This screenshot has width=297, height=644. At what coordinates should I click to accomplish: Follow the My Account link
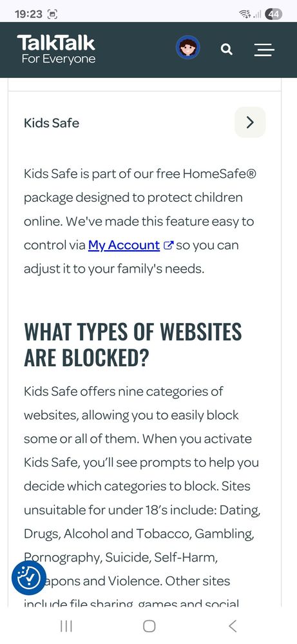click(x=124, y=245)
